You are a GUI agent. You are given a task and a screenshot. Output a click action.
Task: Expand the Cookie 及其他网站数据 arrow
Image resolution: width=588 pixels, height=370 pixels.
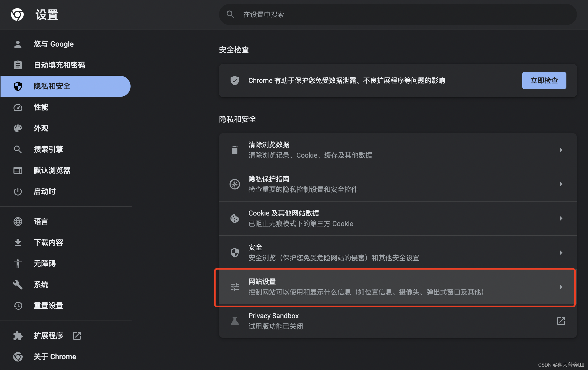(561, 218)
